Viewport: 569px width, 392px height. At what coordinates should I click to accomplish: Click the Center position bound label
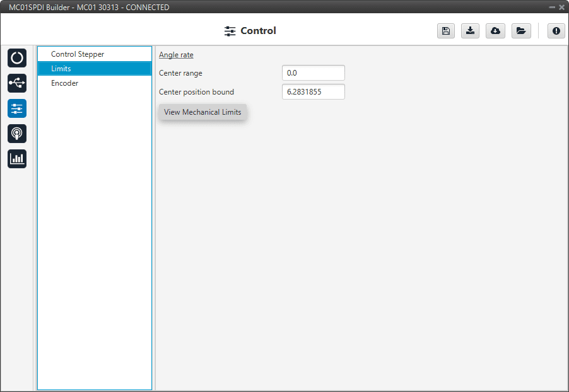(196, 92)
